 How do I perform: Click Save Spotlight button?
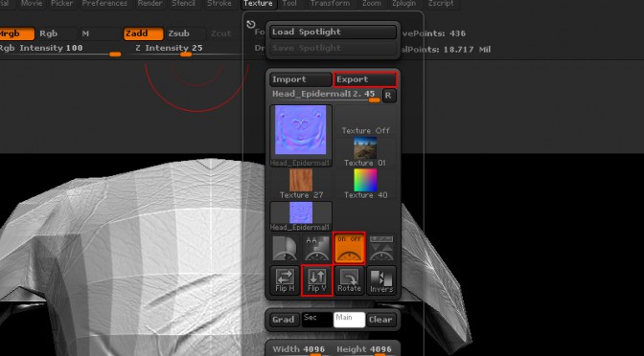[333, 48]
